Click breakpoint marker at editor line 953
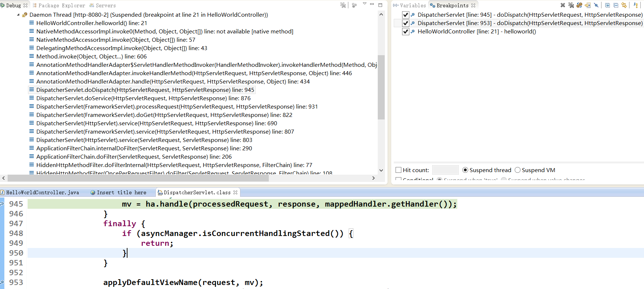The image size is (644, 289). coord(2,282)
